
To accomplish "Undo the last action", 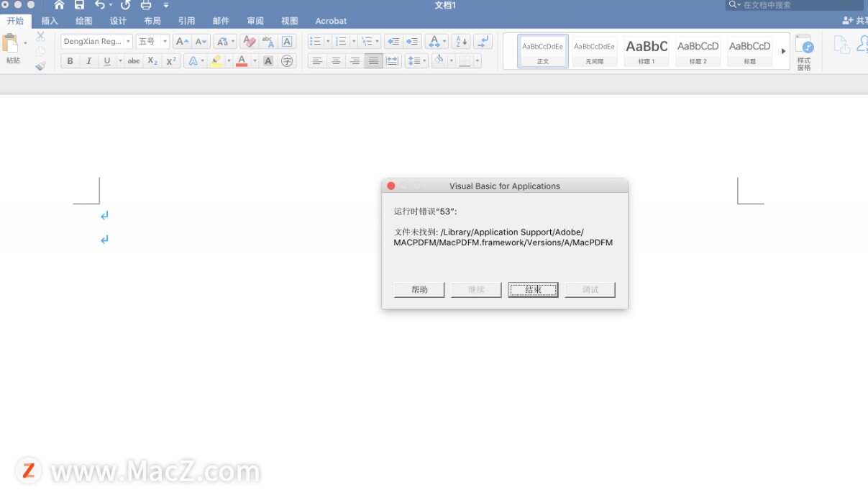I will [x=100, y=5].
